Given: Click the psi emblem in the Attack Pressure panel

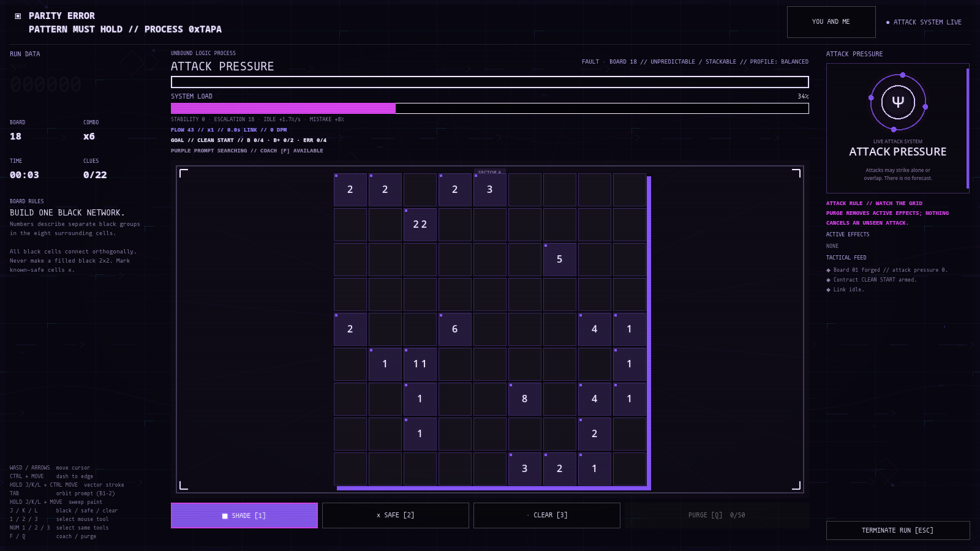Looking at the screenshot, I should [x=898, y=102].
